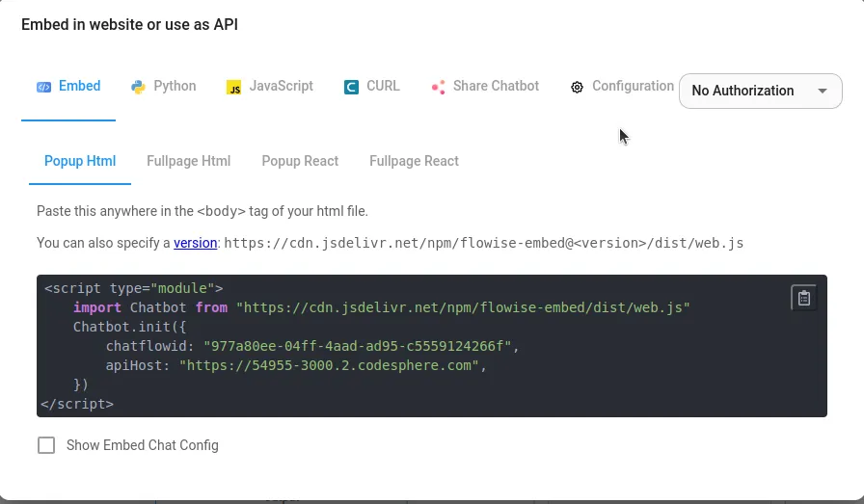Image resolution: width=864 pixels, height=504 pixels.
Task: Click the apiHost URL in the snippet
Action: (x=329, y=365)
